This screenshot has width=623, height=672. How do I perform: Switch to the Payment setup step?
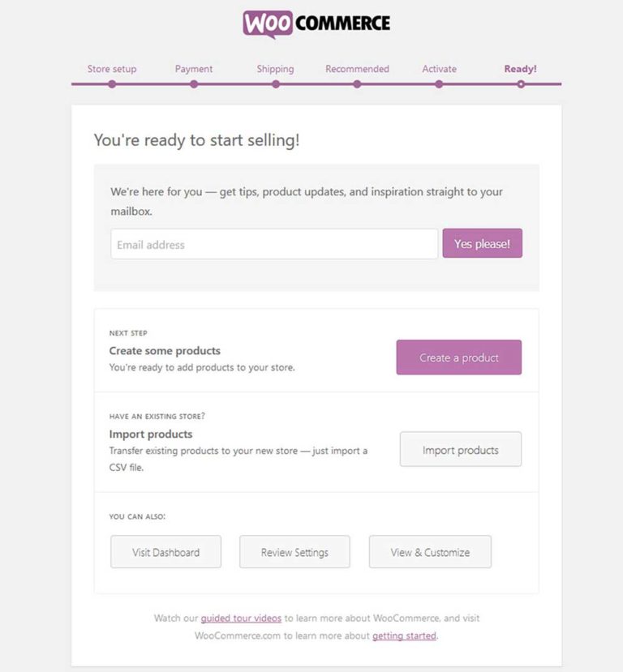tap(193, 69)
